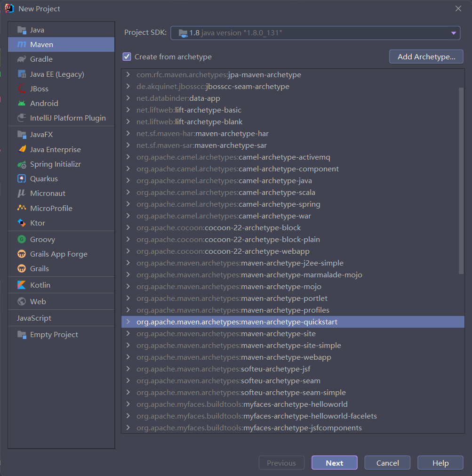472x476 pixels.
Task: Expand the myfaces-archetype-helloworld node
Action: [x=128, y=404]
